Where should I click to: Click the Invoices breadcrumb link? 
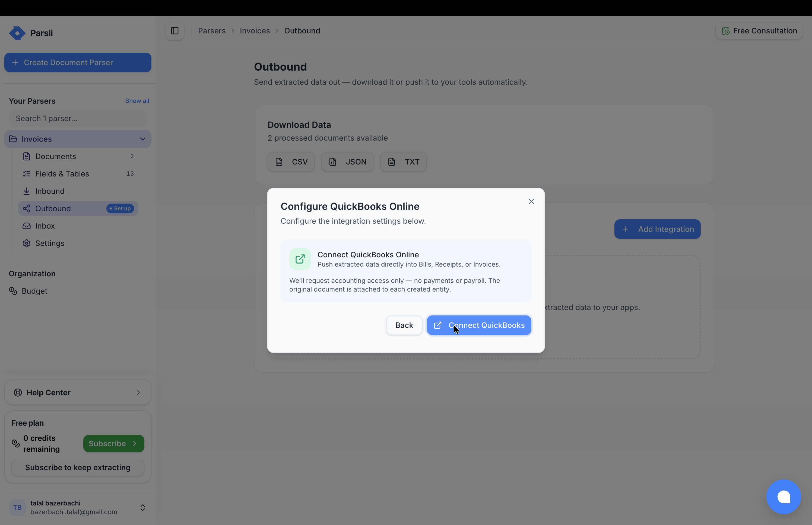tap(255, 31)
